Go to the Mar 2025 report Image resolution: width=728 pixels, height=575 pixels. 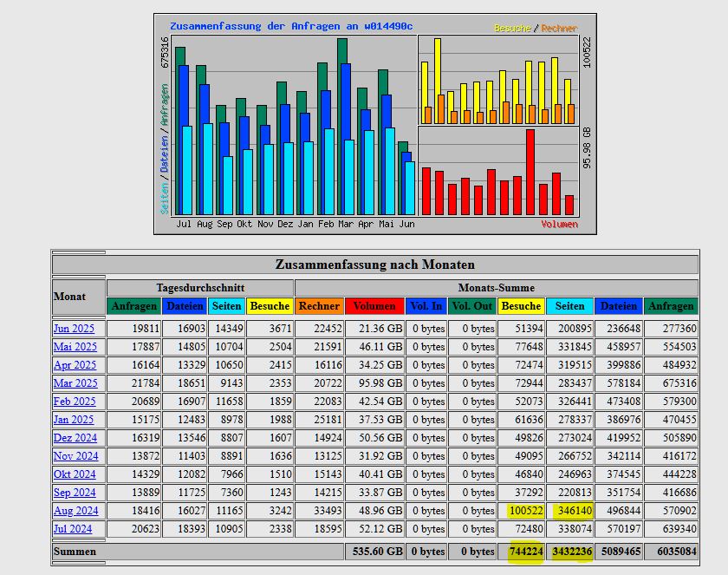coord(75,383)
